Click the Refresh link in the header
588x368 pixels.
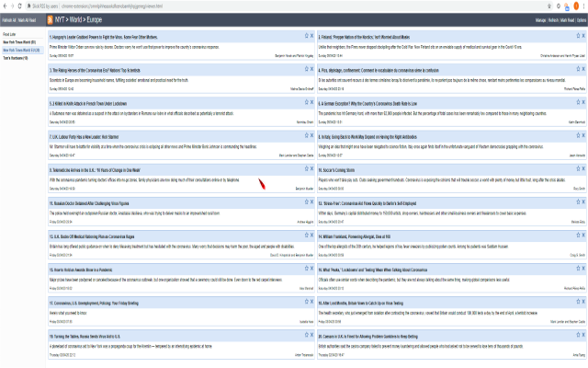pyautogui.click(x=553, y=20)
